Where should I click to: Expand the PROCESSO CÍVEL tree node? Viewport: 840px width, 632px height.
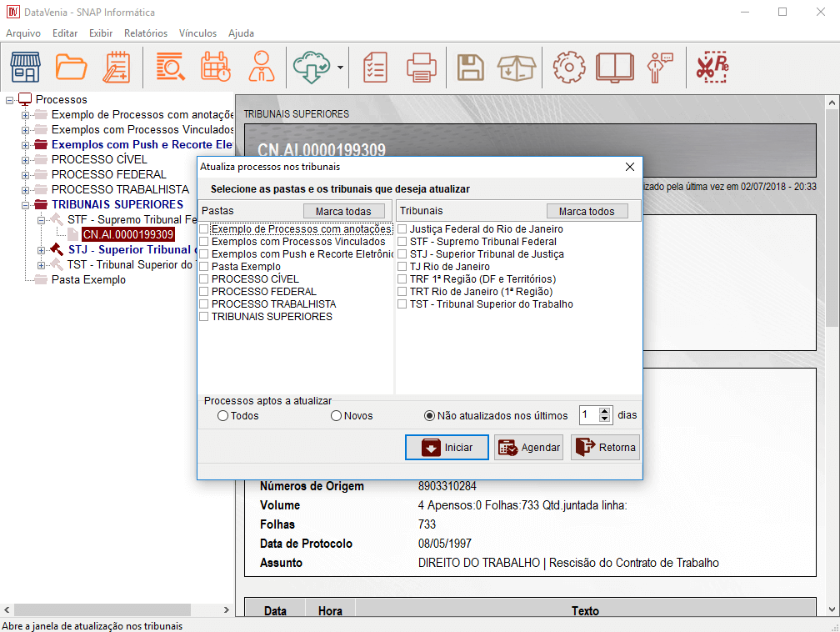click(x=25, y=160)
